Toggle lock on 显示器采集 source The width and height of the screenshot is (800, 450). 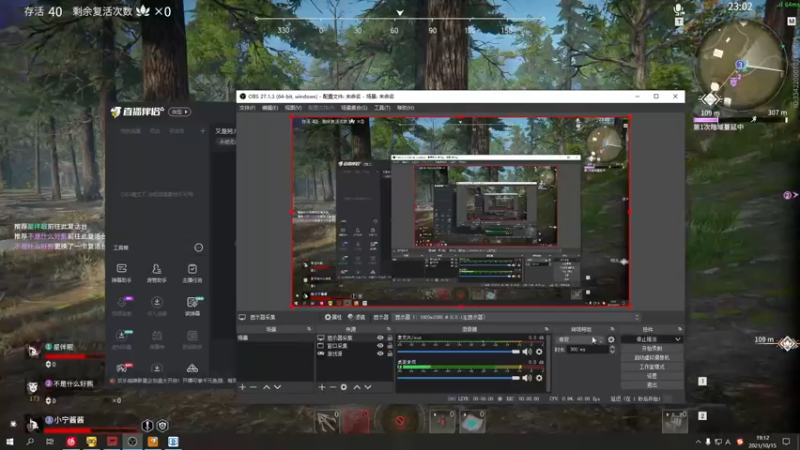click(390, 338)
